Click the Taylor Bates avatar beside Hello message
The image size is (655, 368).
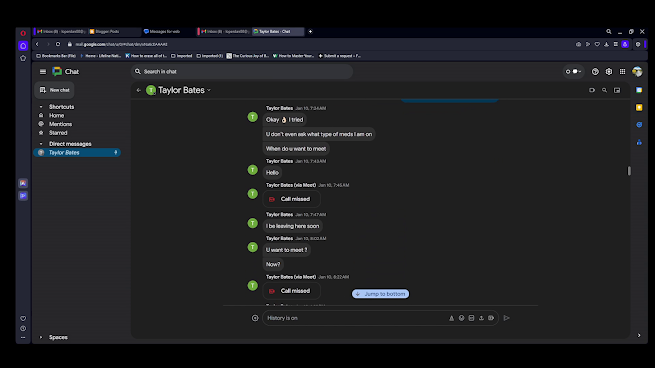[253, 170]
